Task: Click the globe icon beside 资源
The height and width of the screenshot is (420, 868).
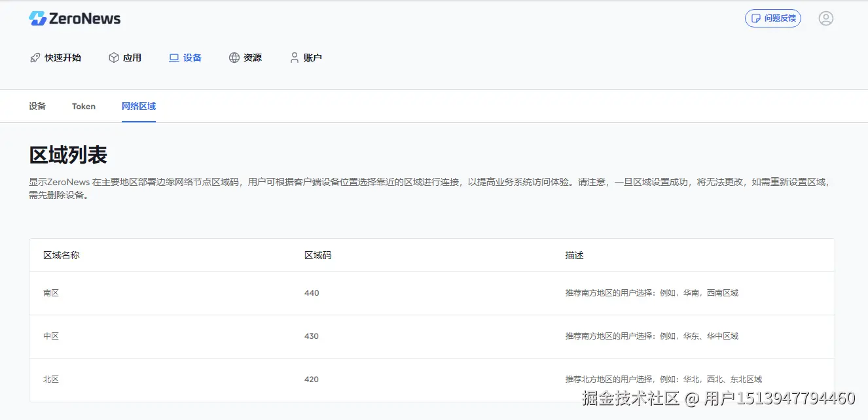Action: click(x=234, y=58)
